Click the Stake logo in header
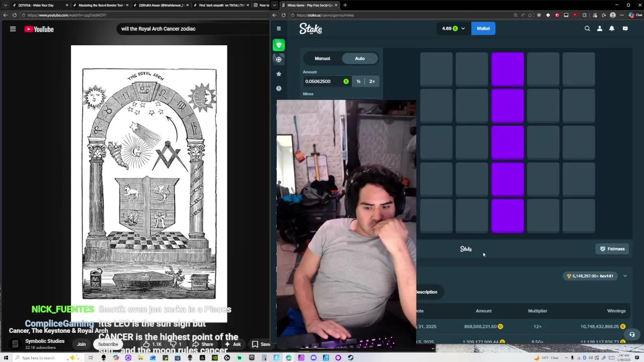 tap(310, 29)
